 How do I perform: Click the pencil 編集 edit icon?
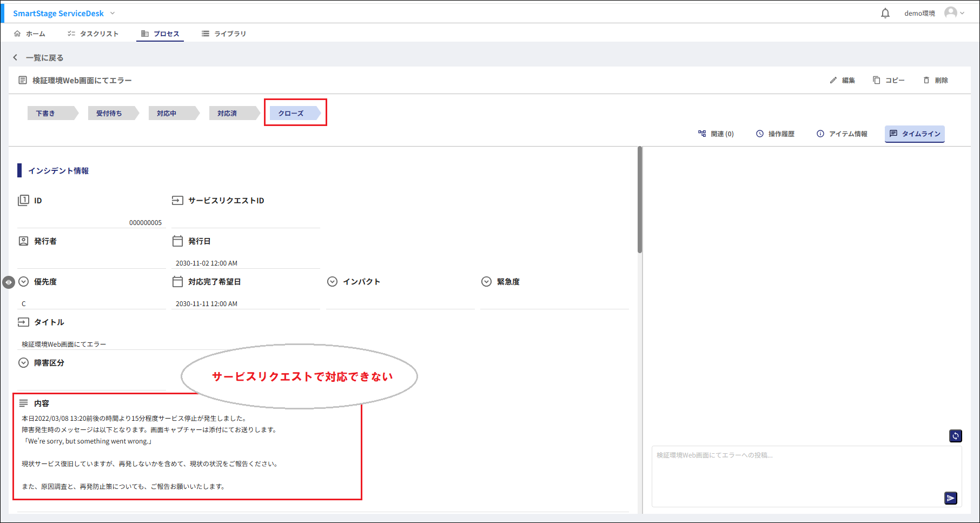(833, 80)
